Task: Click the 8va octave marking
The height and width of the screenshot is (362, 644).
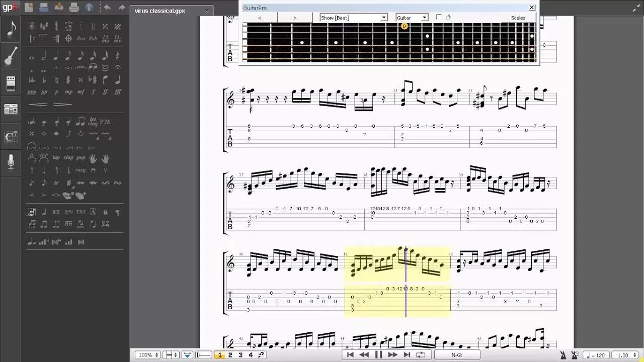Action: tap(82, 38)
